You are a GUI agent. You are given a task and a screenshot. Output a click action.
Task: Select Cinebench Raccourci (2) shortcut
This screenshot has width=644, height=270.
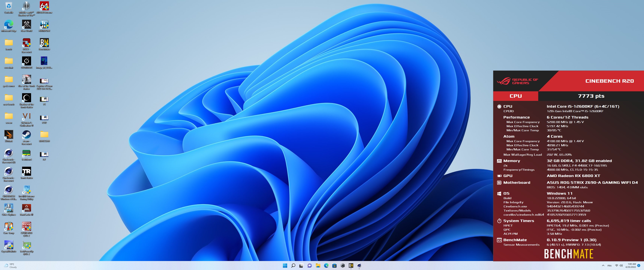tap(9, 156)
